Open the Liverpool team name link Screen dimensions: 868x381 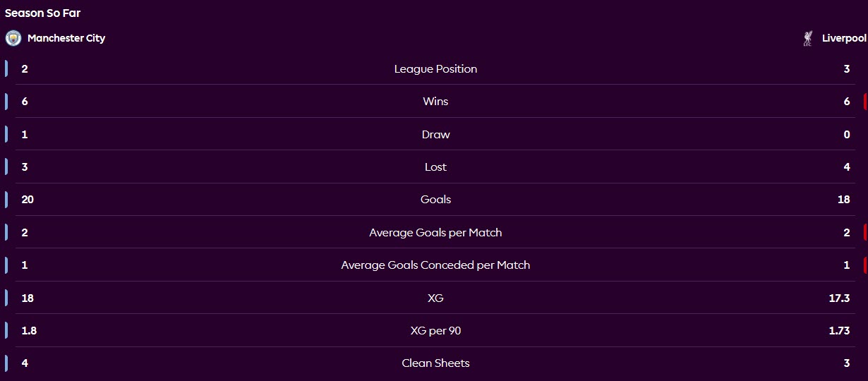point(844,38)
